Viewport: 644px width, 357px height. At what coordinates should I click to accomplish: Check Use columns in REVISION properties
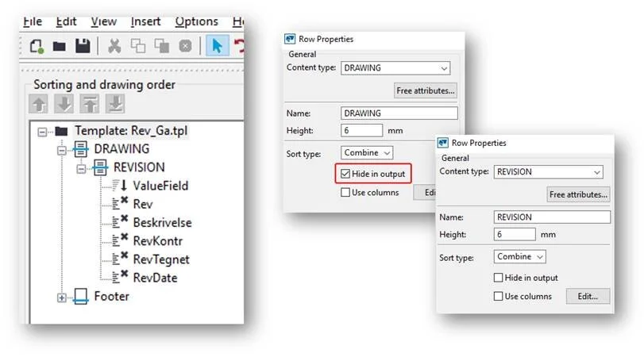tap(498, 296)
